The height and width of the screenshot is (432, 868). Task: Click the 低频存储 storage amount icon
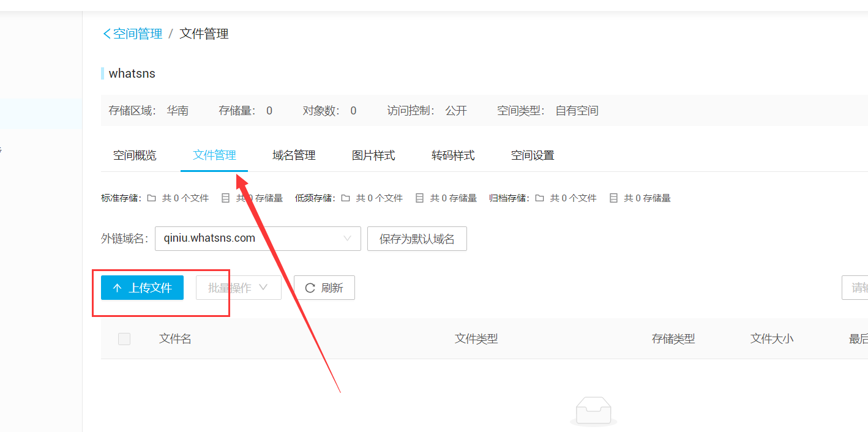pyautogui.click(x=419, y=198)
